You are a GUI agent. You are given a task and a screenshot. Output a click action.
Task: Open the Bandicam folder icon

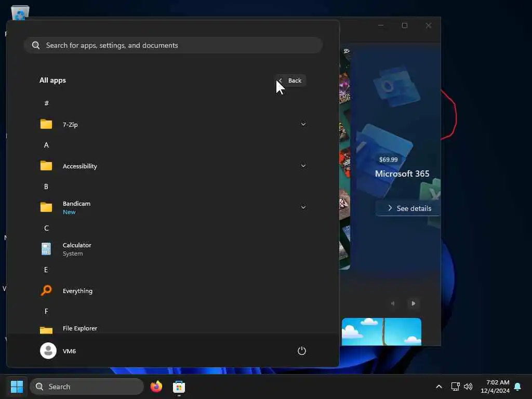click(x=46, y=207)
